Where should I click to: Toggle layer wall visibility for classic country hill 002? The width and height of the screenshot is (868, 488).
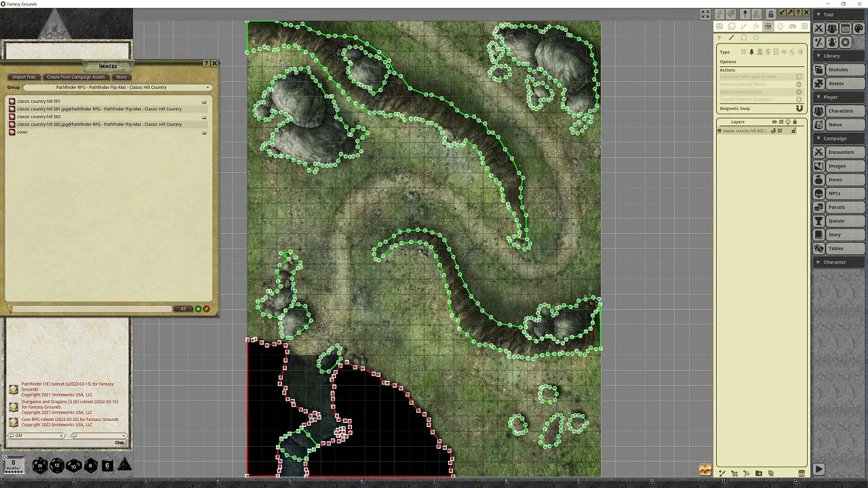pyautogui.click(x=780, y=131)
